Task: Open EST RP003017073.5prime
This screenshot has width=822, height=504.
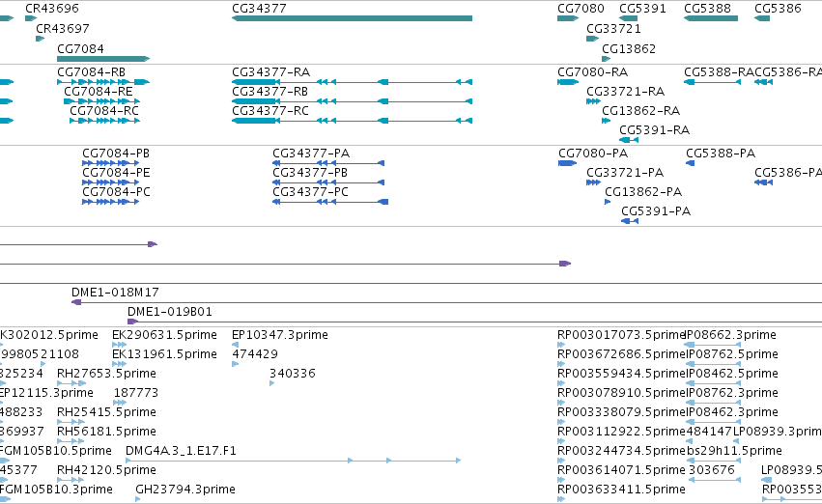Action: point(621,334)
